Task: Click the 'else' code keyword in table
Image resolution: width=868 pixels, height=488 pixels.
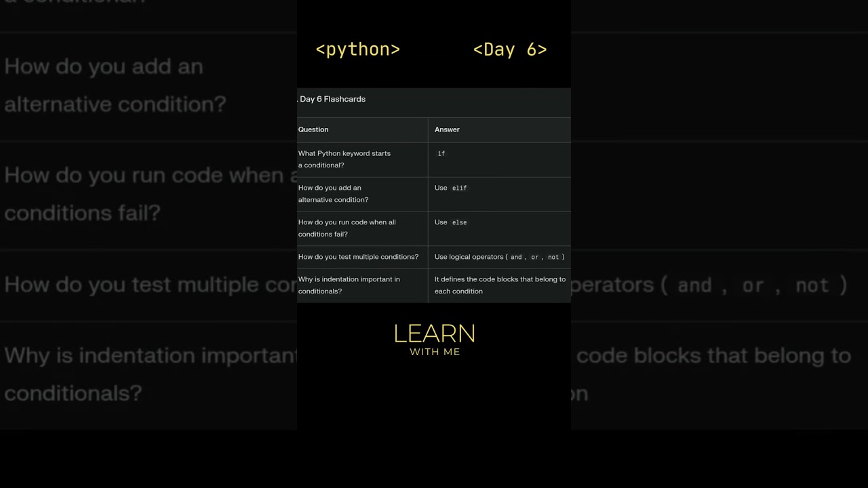Action: coord(460,222)
